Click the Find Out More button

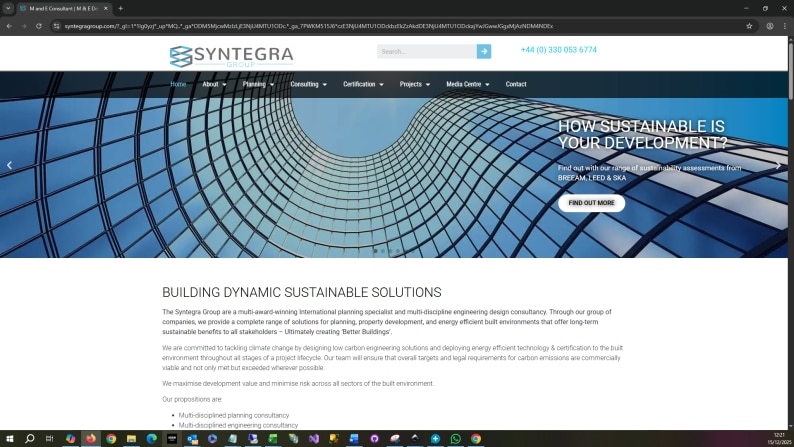[591, 203]
